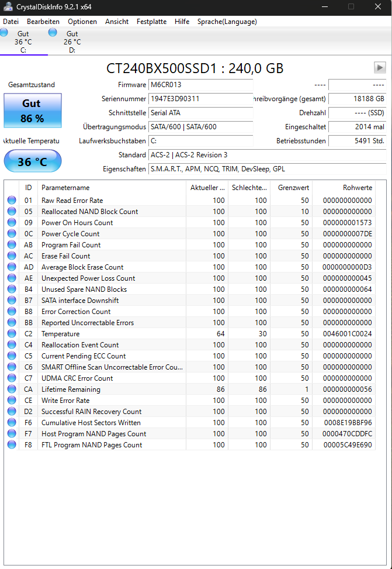Click status orb of SATA interface Downshift
This screenshot has width=392, height=569.
click(12, 301)
